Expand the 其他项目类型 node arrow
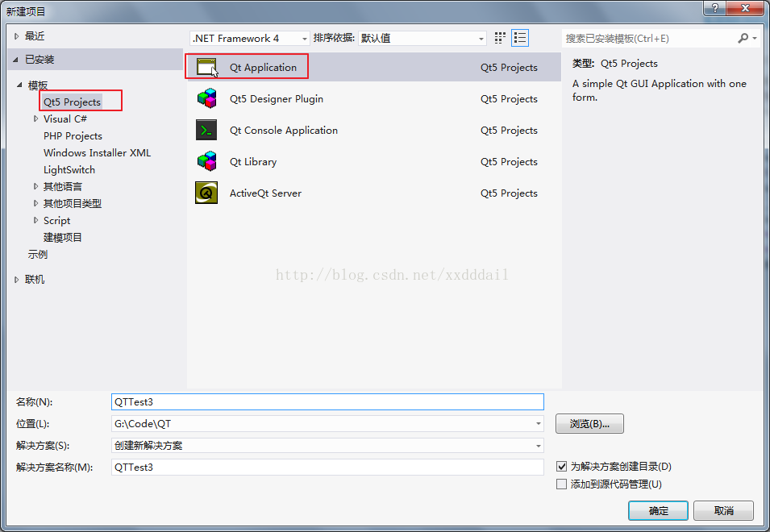Image resolution: width=770 pixels, height=532 pixels. pos(35,203)
